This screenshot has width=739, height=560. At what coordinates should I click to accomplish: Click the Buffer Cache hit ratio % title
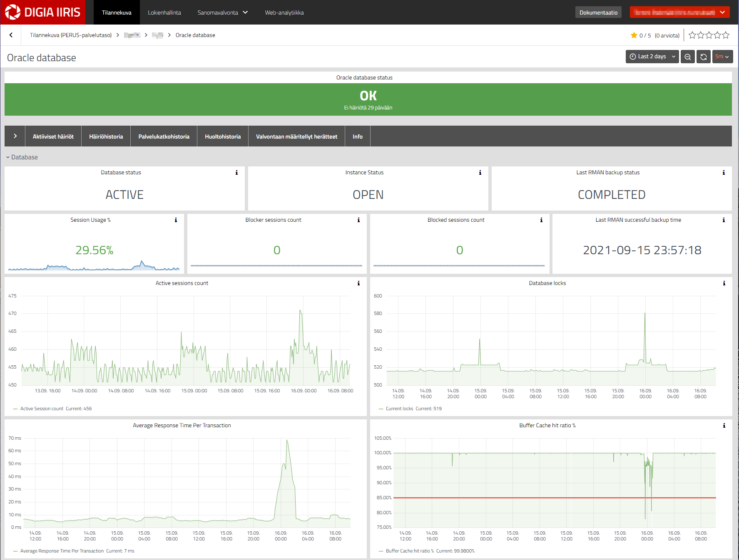547,426
